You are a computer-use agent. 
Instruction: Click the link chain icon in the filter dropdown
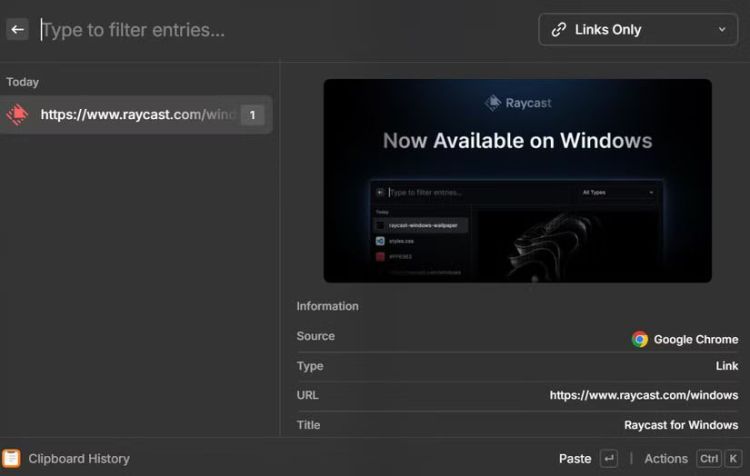(559, 30)
